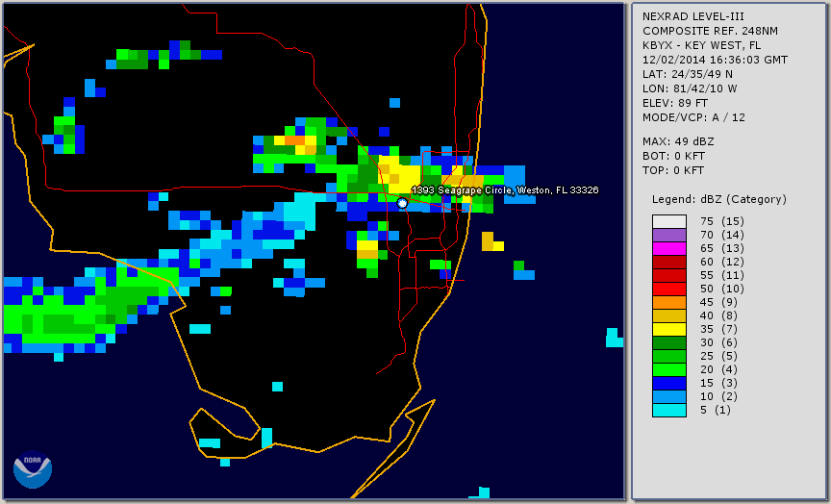The width and height of the screenshot is (831, 504).
Task: Click the 1393 Seagrape Circle address label
Action: (505, 189)
